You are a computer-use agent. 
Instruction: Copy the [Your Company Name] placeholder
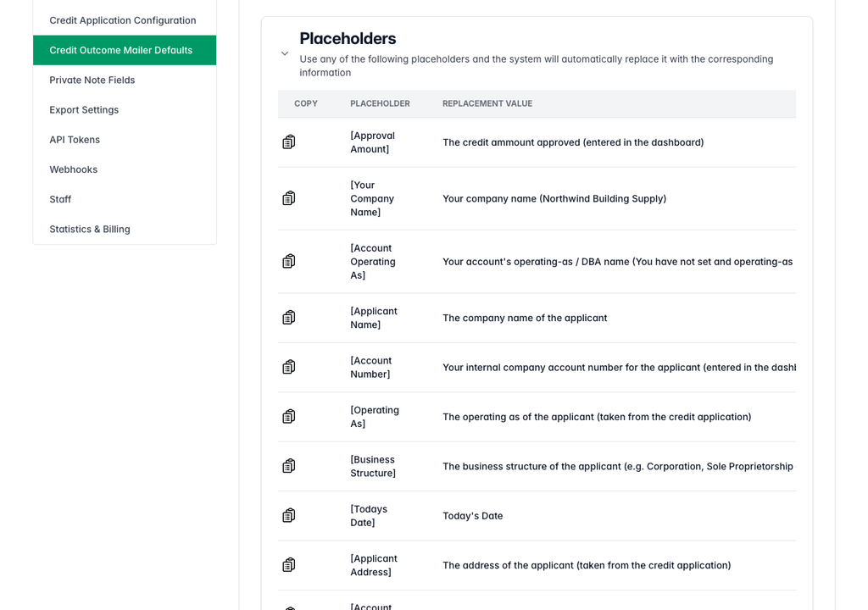click(x=288, y=198)
